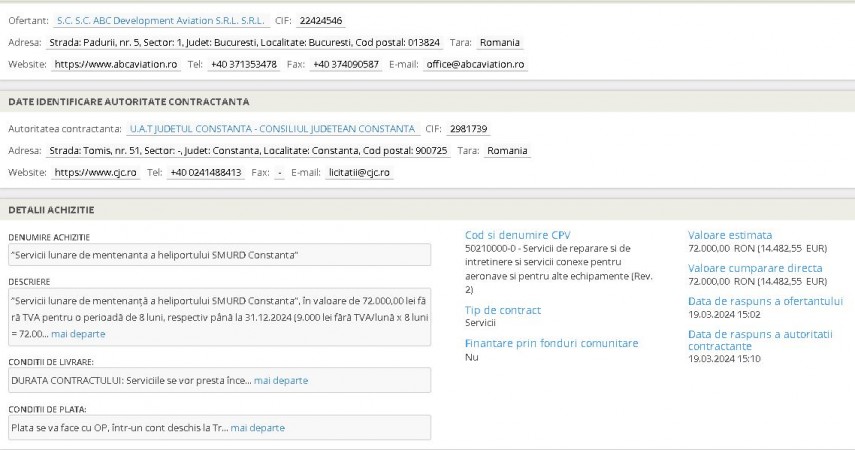Click the Data de raspuns a autoritatii contractante label

(760, 340)
